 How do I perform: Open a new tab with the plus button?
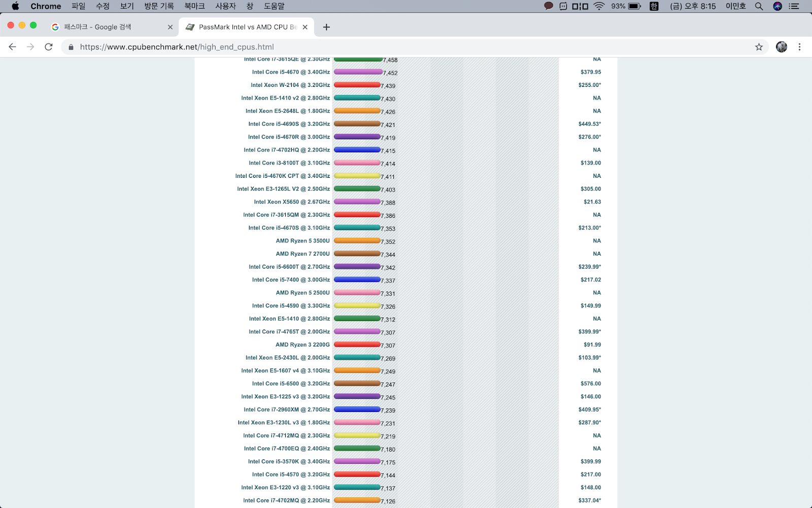tap(326, 27)
